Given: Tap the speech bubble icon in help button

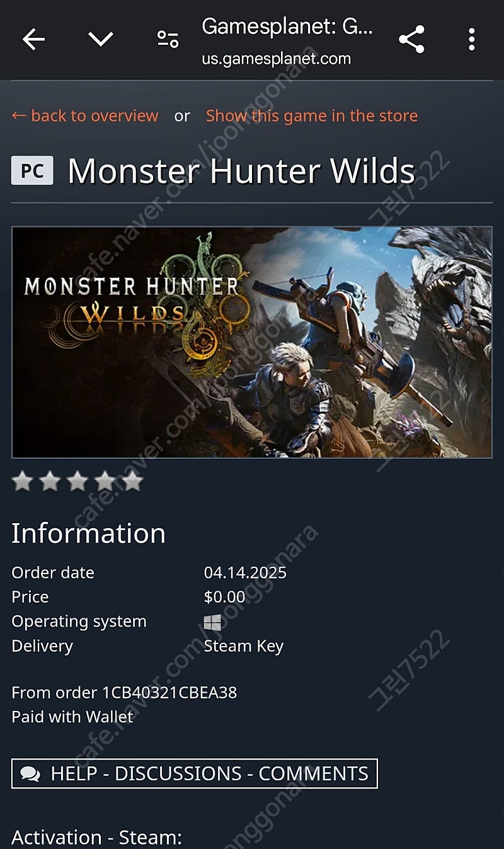Looking at the screenshot, I should pyautogui.click(x=30, y=774).
